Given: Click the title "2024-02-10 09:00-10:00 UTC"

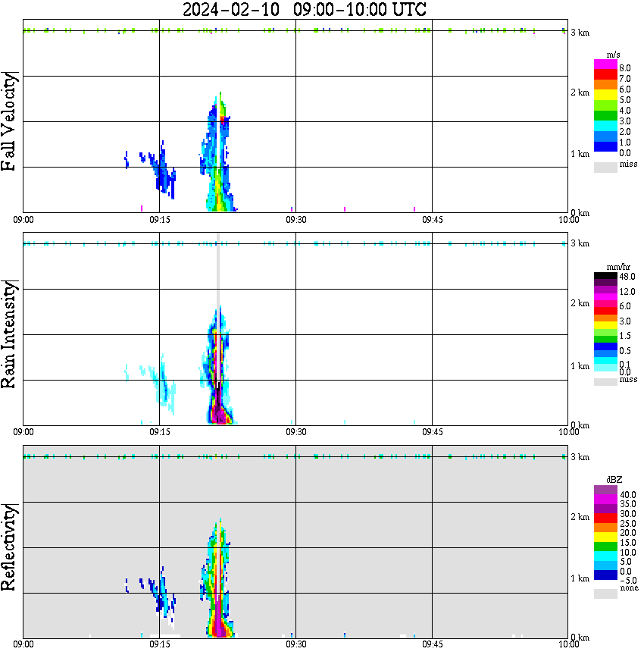Looking at the screenshot, I should click(304, 10).
